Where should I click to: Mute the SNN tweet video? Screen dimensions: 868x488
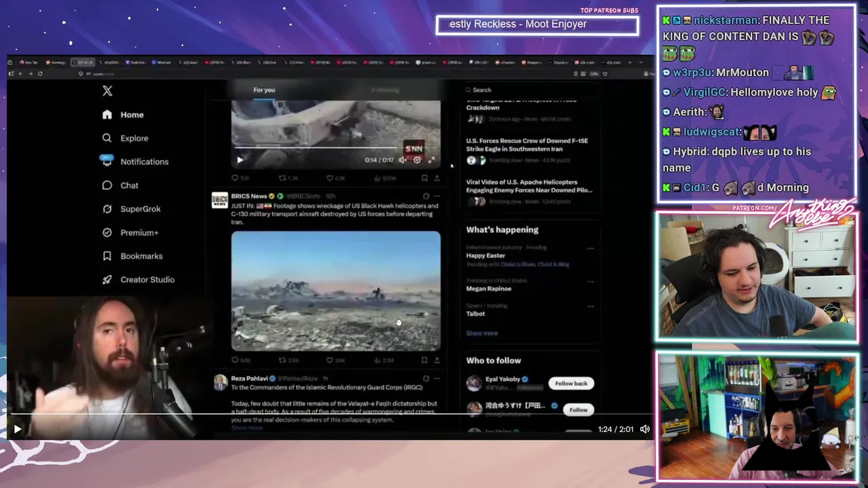[x=402, y=160]
